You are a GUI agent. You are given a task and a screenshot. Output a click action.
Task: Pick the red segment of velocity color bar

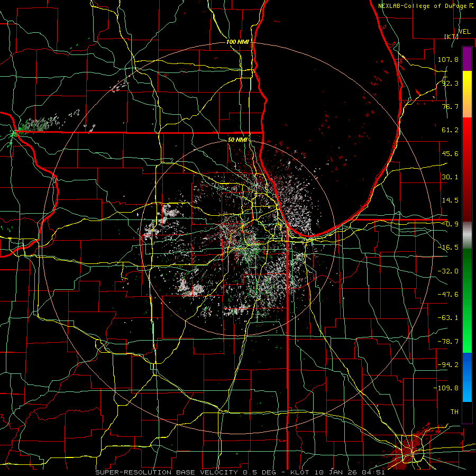pos(467,169)
